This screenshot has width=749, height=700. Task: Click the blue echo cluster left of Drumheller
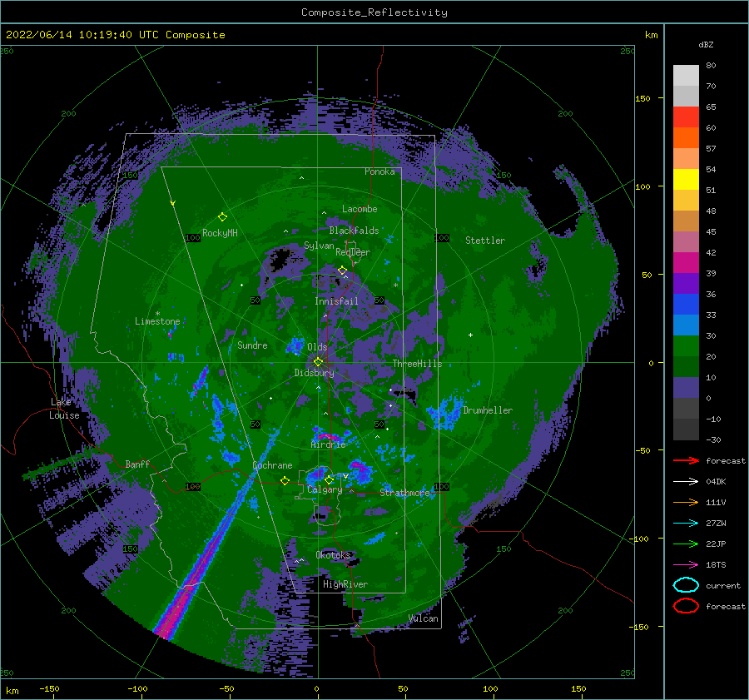(446, 412)
